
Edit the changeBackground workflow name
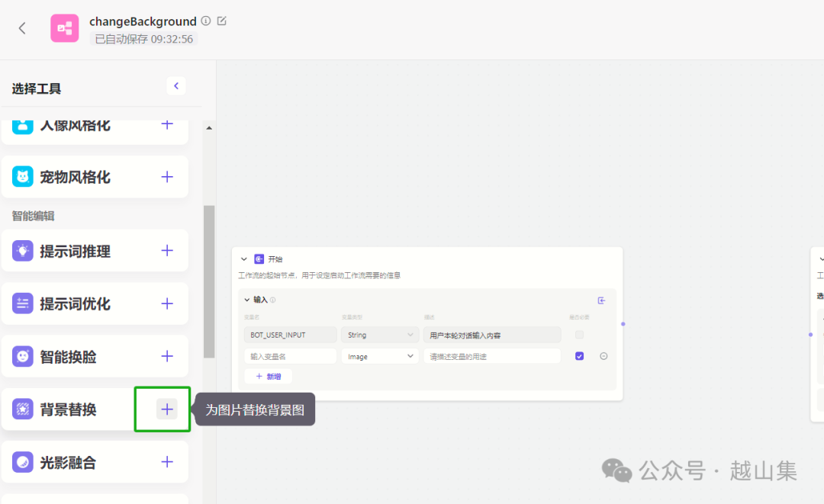(222, 21)
